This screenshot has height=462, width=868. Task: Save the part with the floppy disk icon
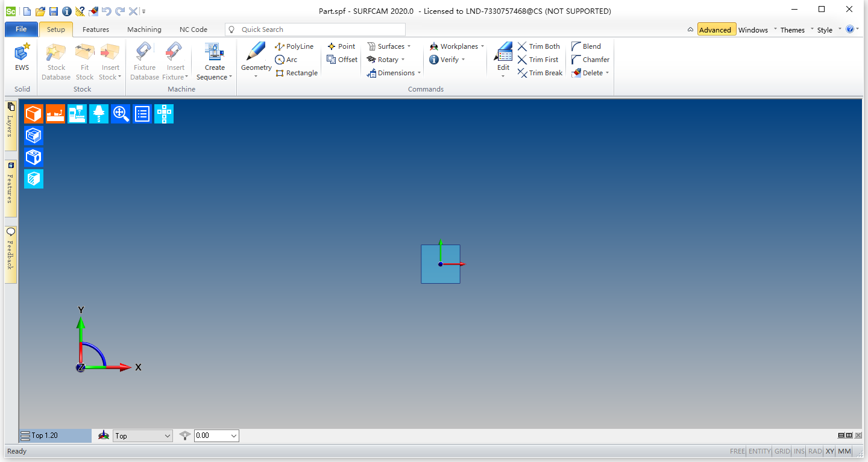[x=54, y=11]
